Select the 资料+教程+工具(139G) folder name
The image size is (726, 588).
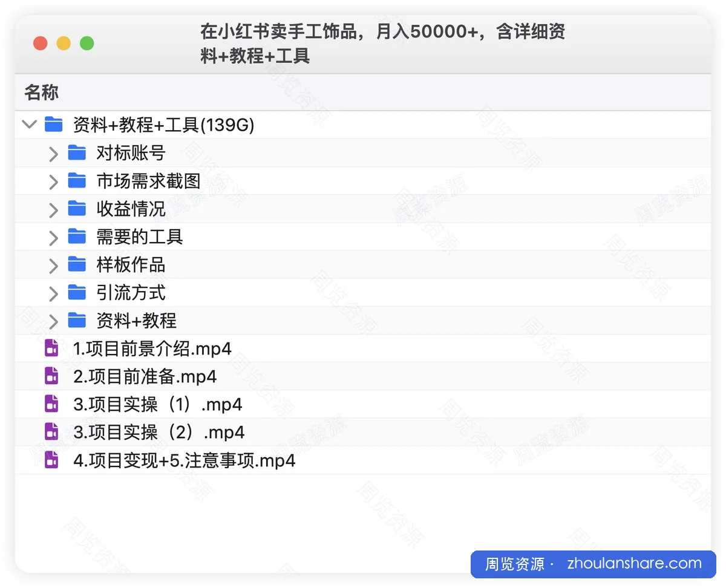163,125
